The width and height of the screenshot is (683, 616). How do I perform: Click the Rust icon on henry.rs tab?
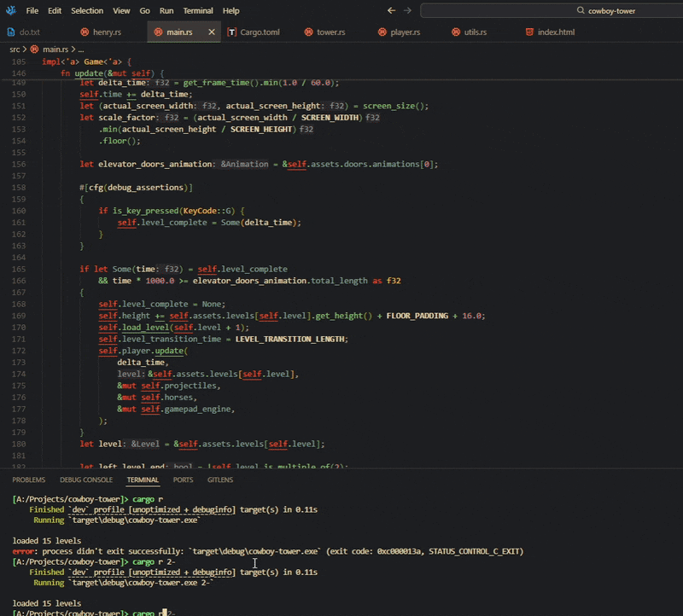85,32
